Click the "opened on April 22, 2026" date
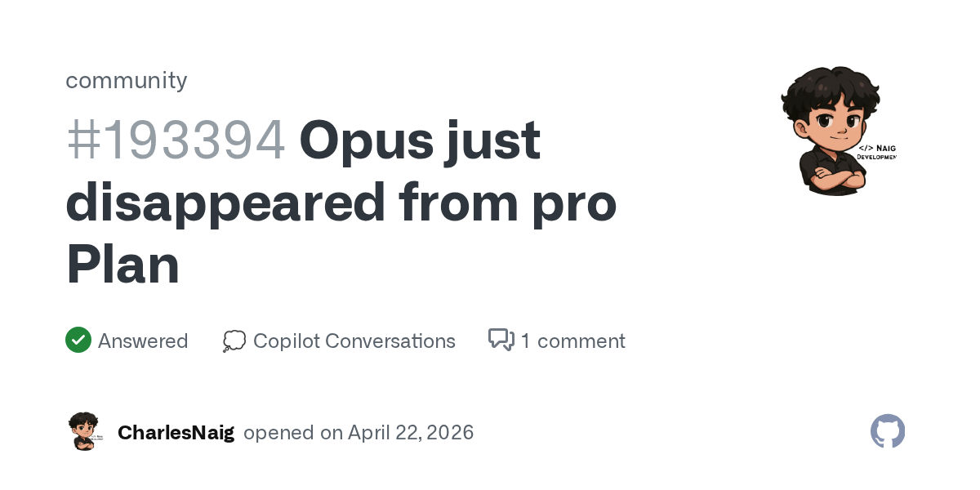 tap(359, 432)
